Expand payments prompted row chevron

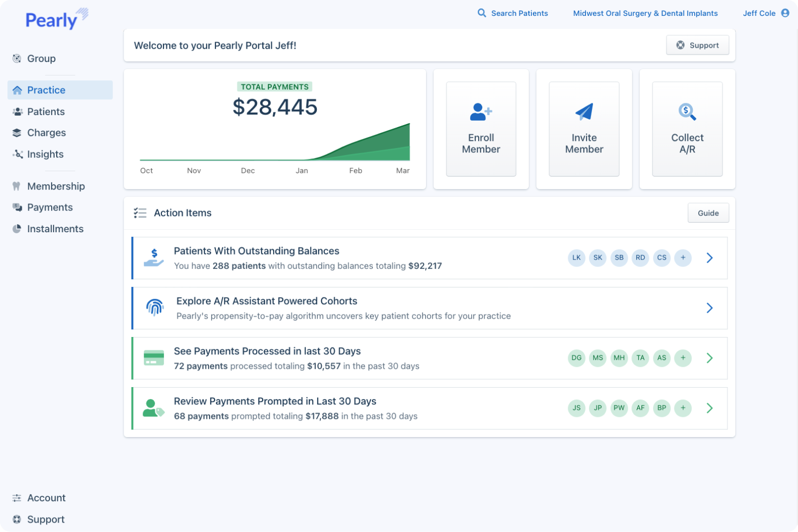(x=710, y=408)
